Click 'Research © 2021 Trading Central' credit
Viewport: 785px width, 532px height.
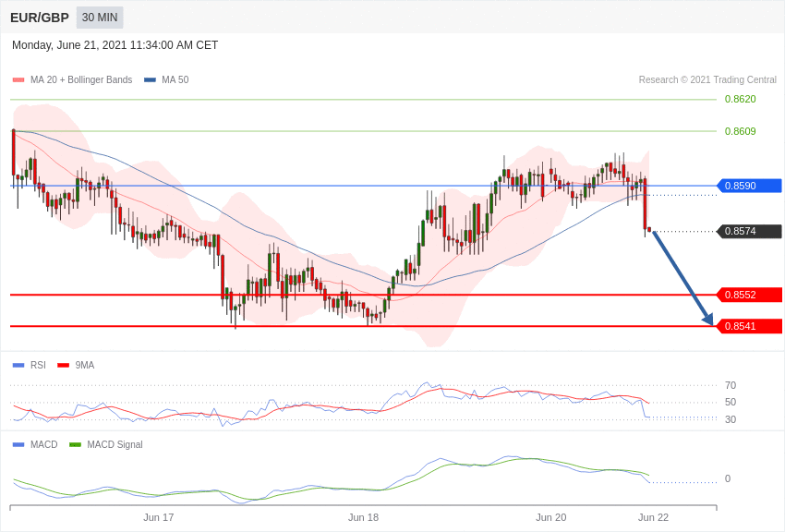point(707,79)
